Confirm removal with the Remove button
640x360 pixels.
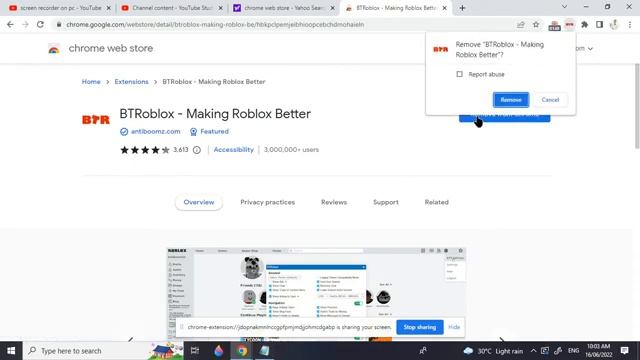point(511,100)
